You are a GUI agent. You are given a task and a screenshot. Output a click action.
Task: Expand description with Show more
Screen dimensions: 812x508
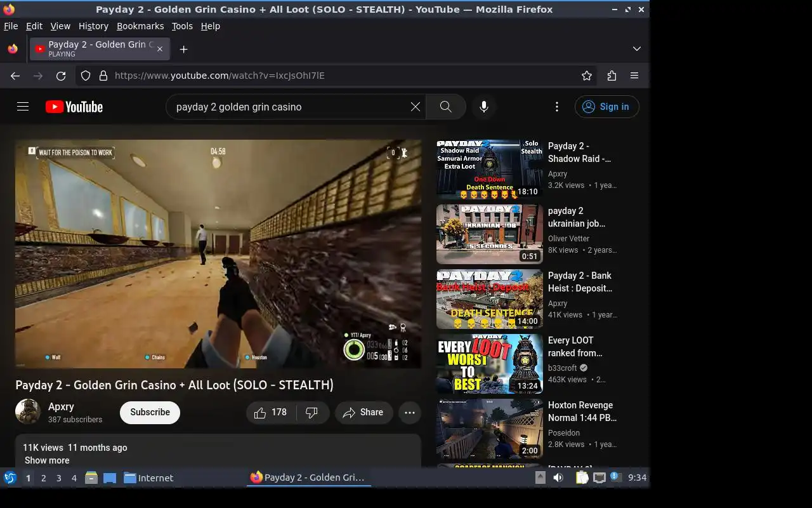47,460
